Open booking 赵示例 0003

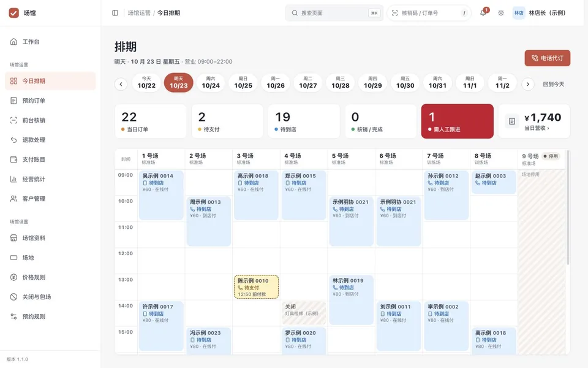(x=494, y=182)
